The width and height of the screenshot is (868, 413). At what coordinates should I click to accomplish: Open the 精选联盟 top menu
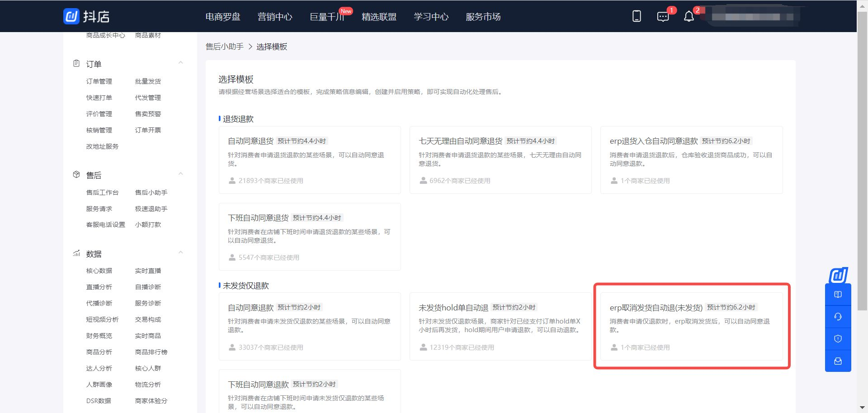pos(379,17)
